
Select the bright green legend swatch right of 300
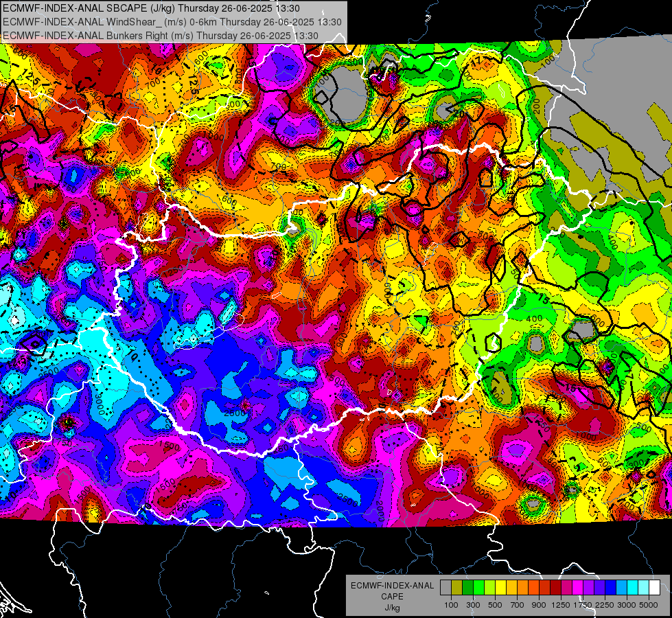pos(478,587)
